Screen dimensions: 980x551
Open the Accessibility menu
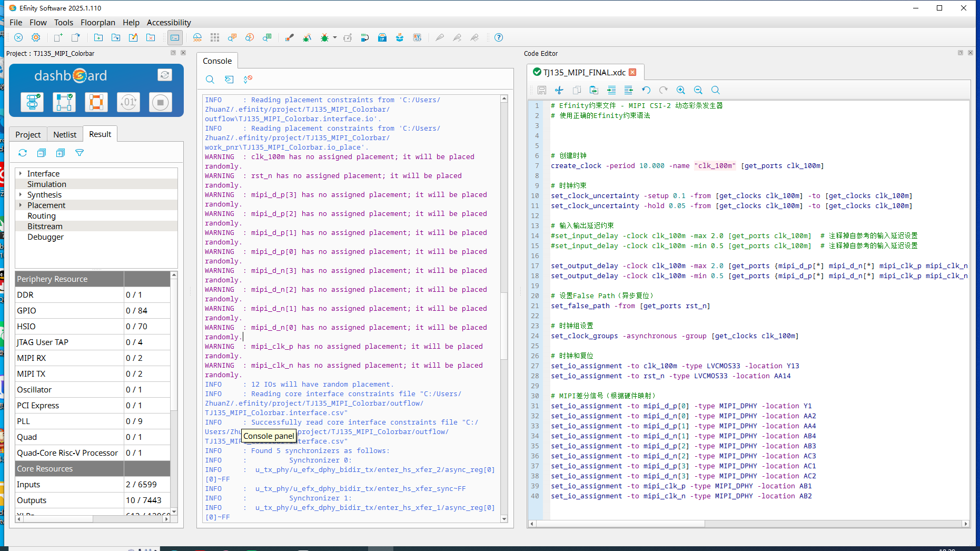169,22
